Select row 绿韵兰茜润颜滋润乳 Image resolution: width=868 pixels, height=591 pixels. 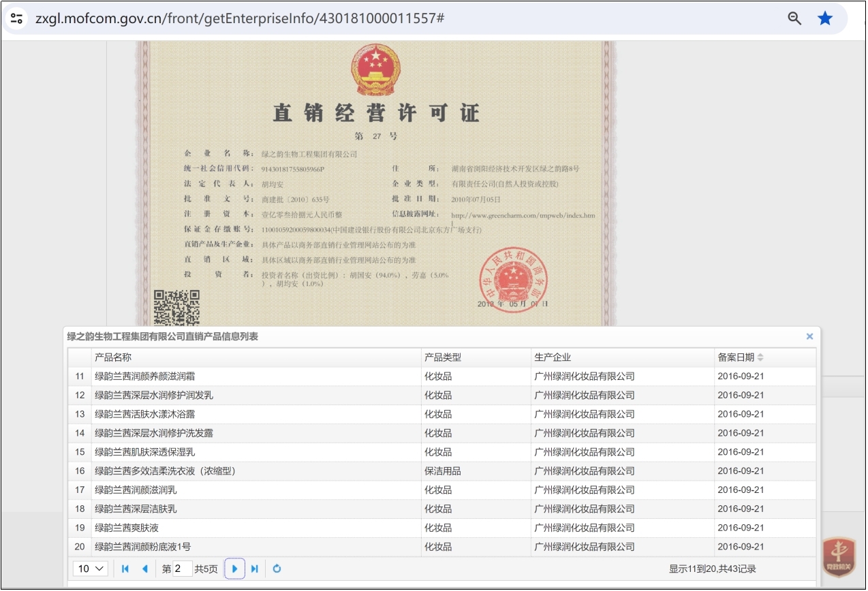pos(442,490)
